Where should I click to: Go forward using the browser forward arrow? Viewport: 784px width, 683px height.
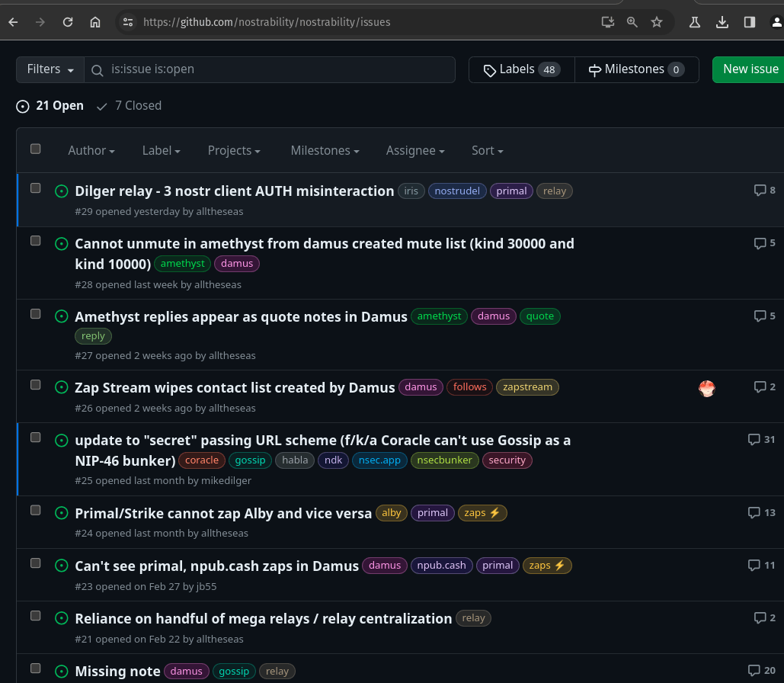[40, 22]
